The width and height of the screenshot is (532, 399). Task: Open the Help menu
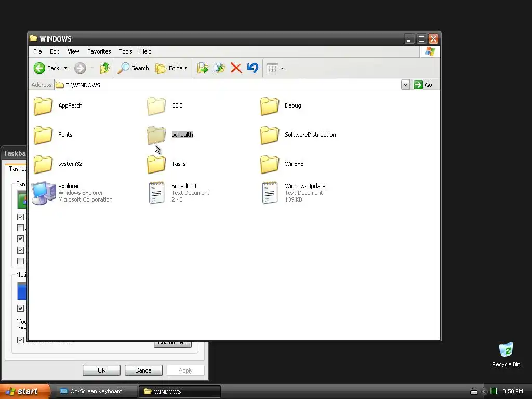(x=146, y=51)
